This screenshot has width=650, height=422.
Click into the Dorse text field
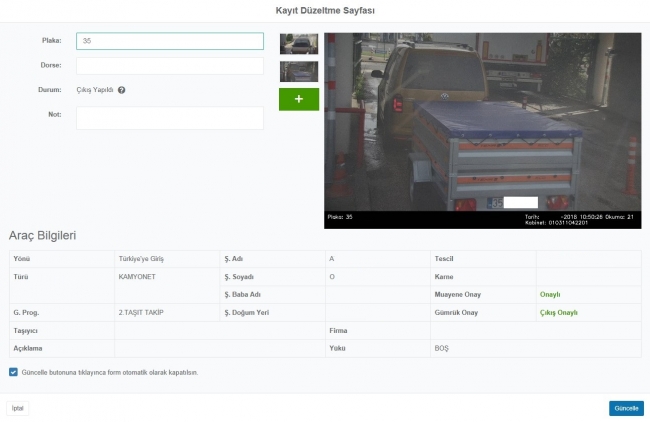point(169,66)
